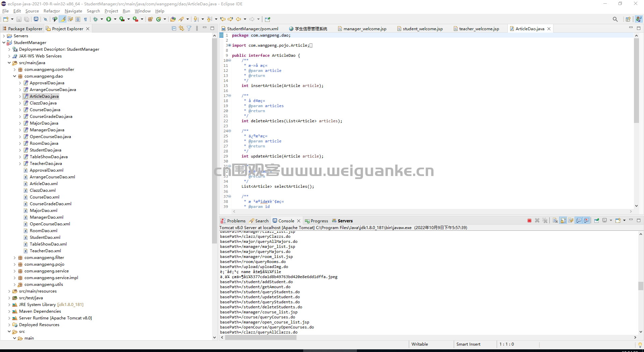This screenshot has width=644, height=352.
Task: Expand the Servers project node
Action: click(4, 36)
